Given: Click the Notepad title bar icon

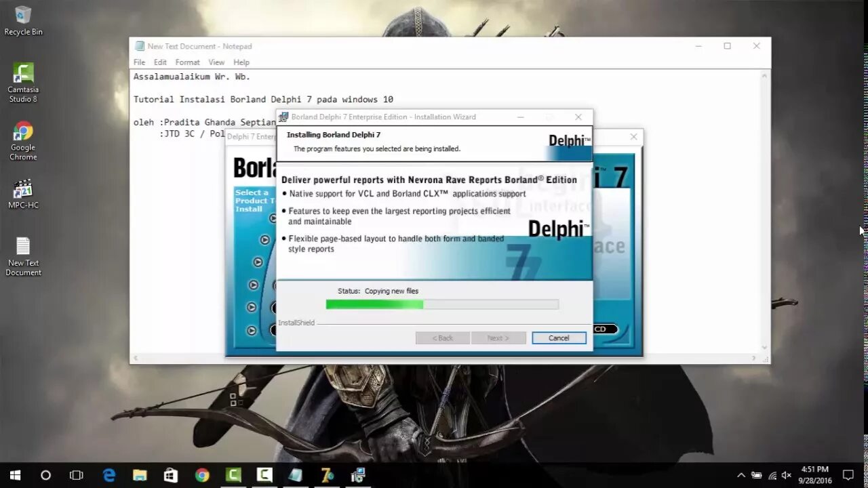Looking at the screenshot, I should pos(140,46).
